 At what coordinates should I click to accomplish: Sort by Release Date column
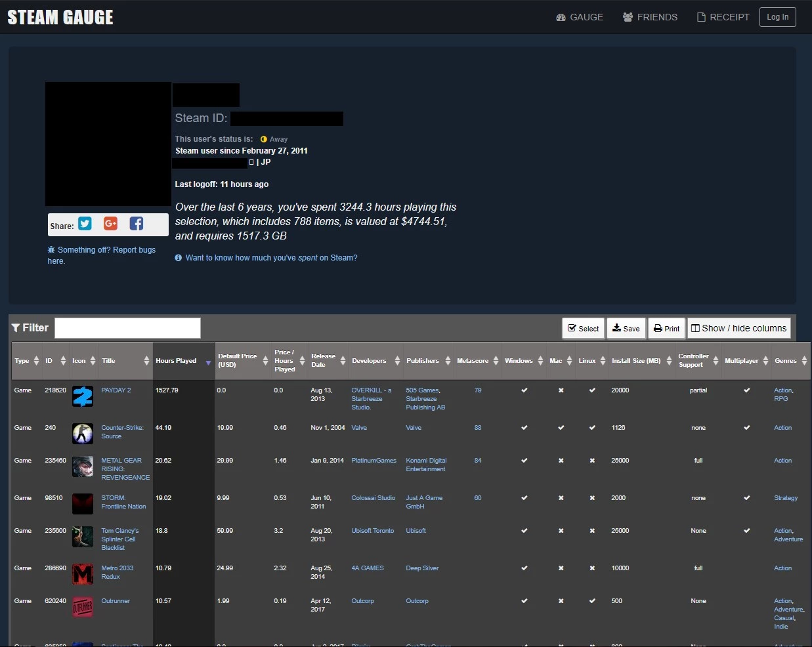328,361
